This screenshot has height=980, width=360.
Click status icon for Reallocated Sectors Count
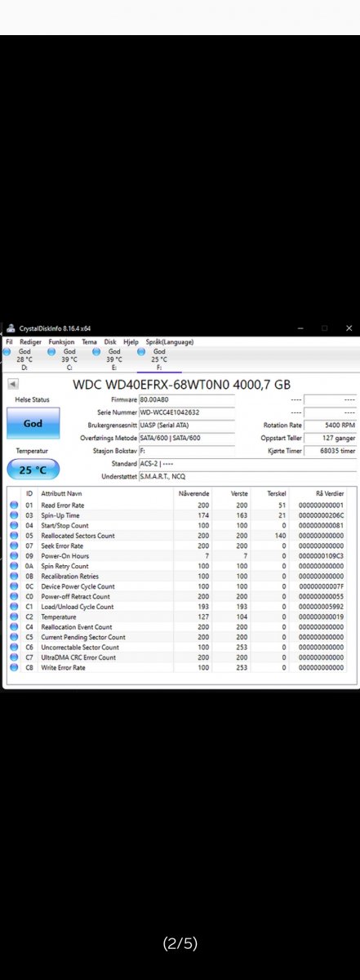14,536
